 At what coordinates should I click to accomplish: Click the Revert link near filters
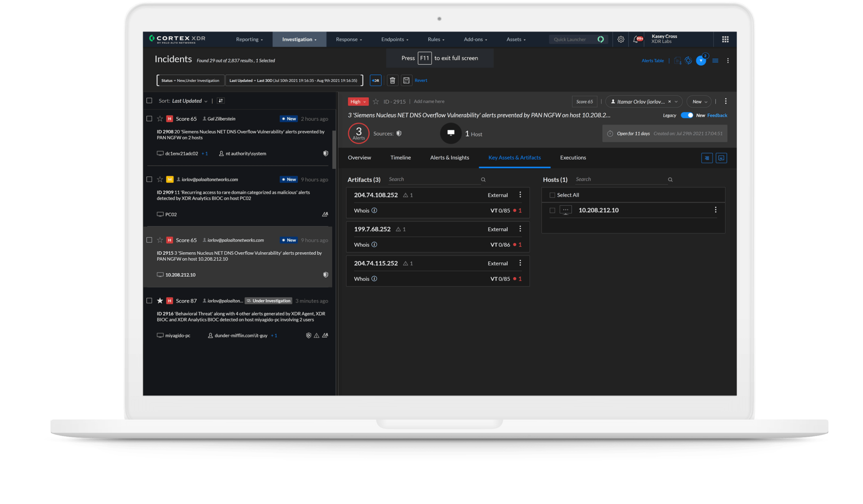pyautogui.click(x=421, y=80)
